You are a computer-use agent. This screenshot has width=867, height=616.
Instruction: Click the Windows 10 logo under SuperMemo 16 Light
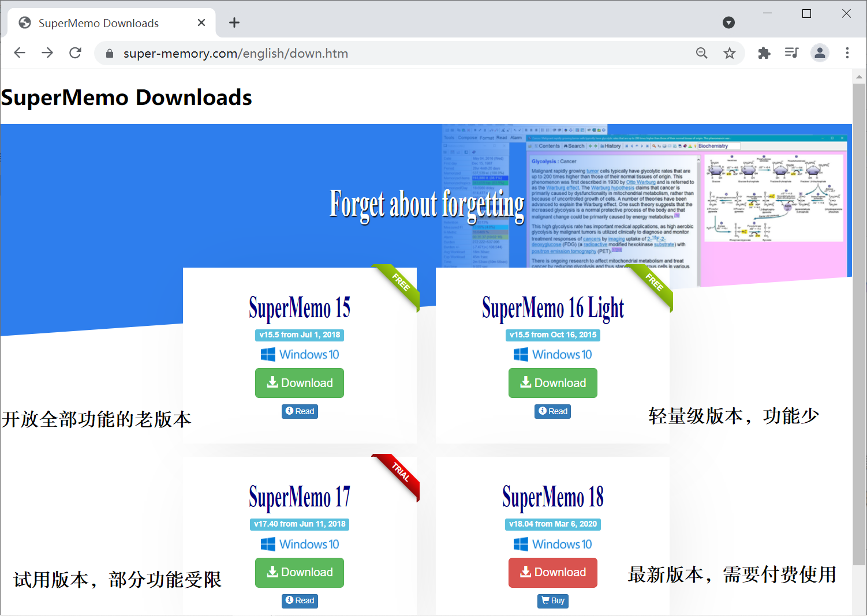(x=553, y=355)
